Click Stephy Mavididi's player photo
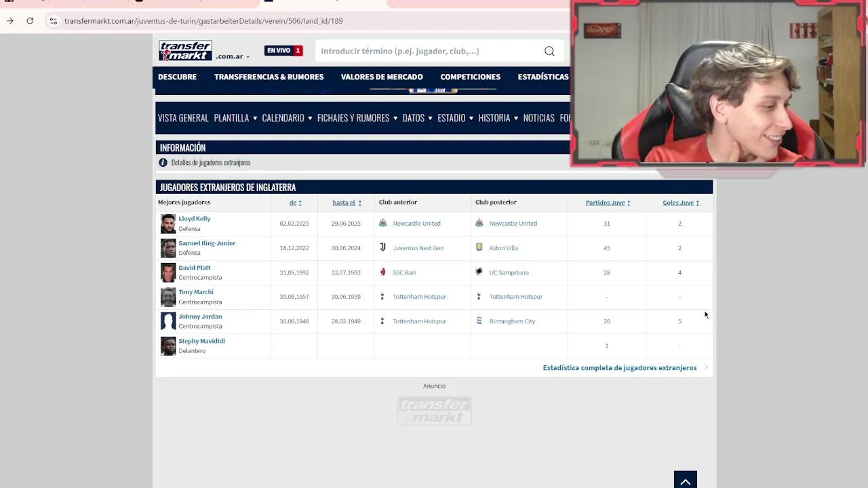 pos(168,346)
